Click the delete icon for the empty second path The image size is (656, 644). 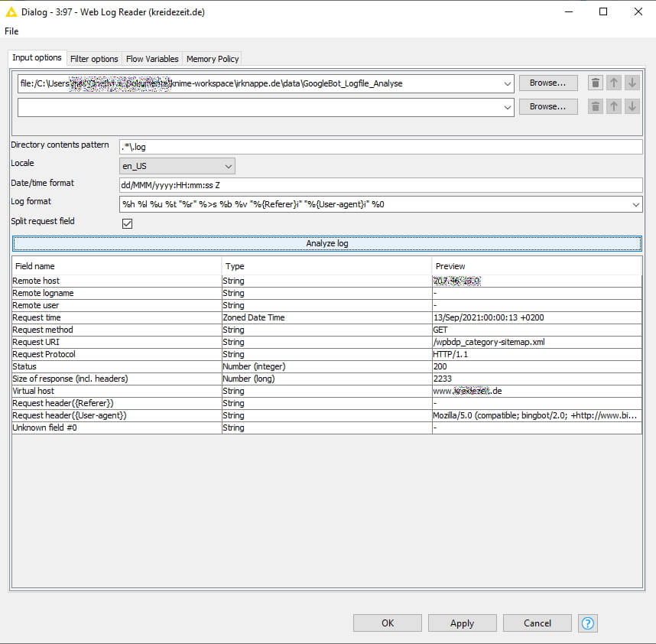point(596,106)
